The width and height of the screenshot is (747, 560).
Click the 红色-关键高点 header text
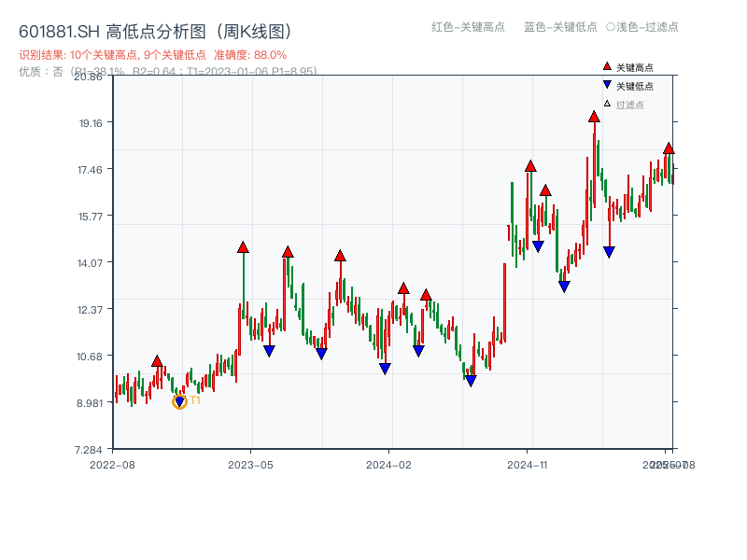coord(468,27)
